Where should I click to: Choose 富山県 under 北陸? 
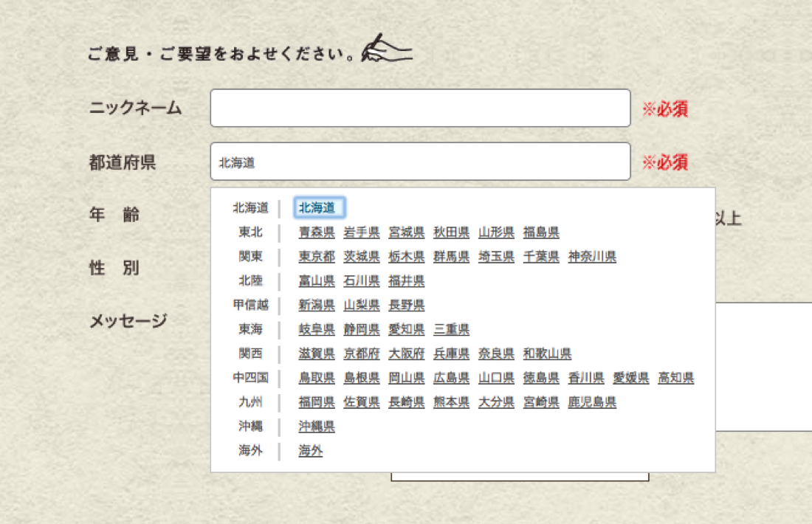coord(316,280)
